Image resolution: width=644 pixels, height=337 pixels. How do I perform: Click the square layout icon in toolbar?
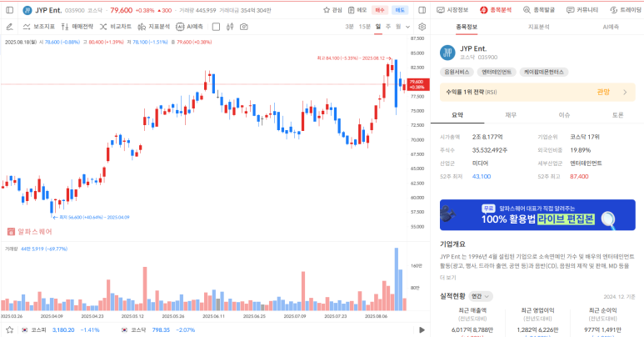pyautogui.click(x=216, y=27)
